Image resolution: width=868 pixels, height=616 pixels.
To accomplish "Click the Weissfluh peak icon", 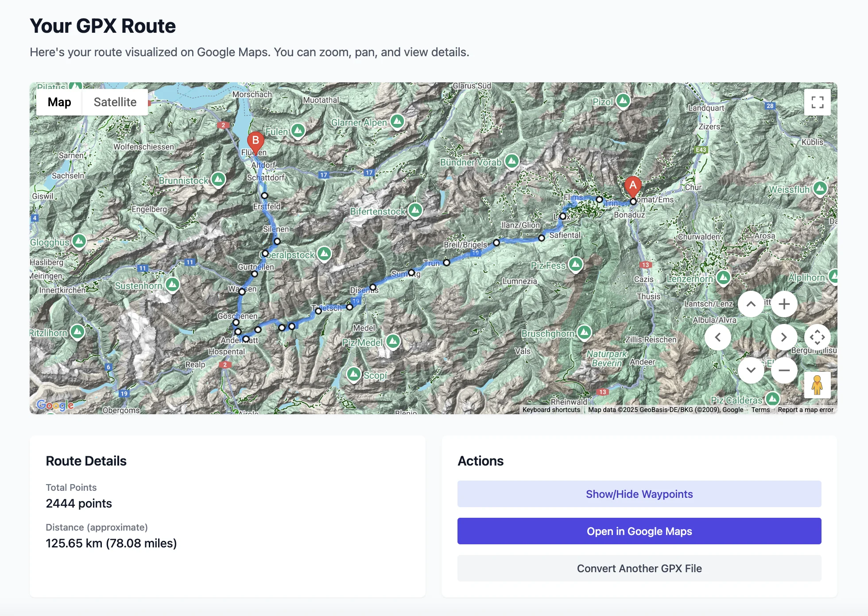I will click(820, 189).
